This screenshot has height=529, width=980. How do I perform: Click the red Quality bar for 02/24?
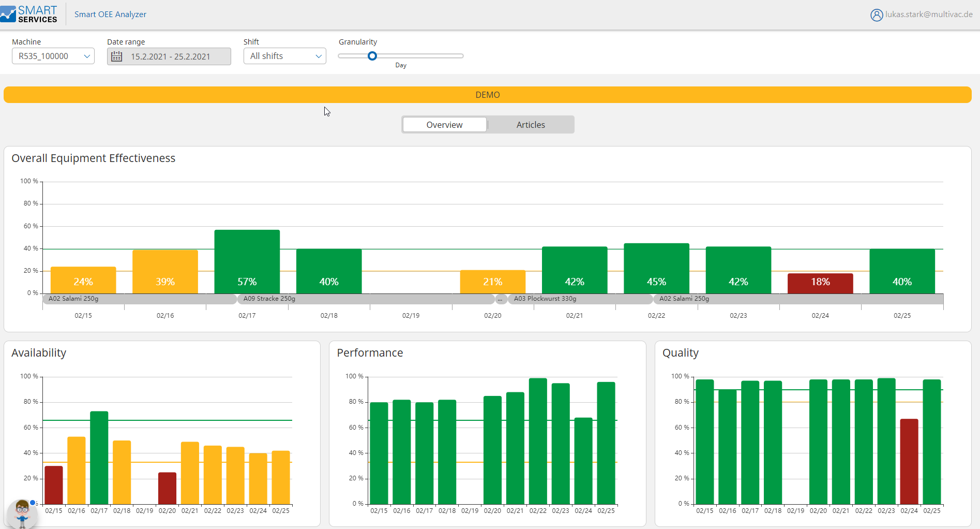(x=909, y=461)
